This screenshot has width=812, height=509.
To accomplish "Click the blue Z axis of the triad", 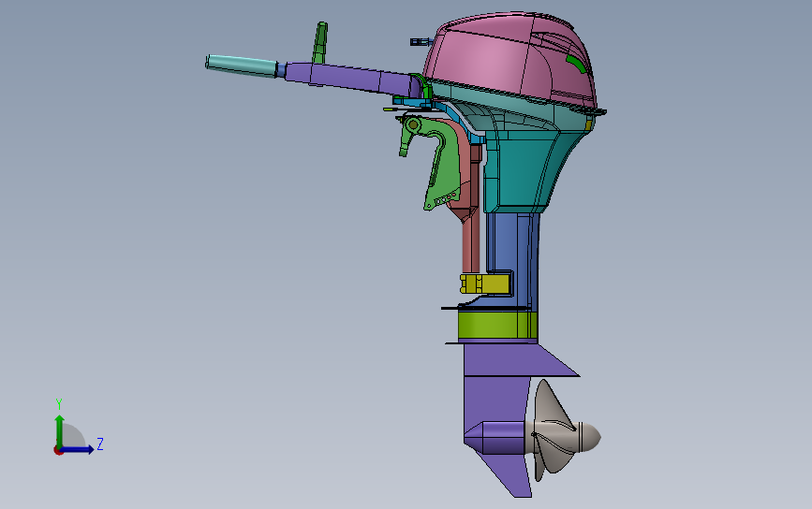I will pos(78,449).
